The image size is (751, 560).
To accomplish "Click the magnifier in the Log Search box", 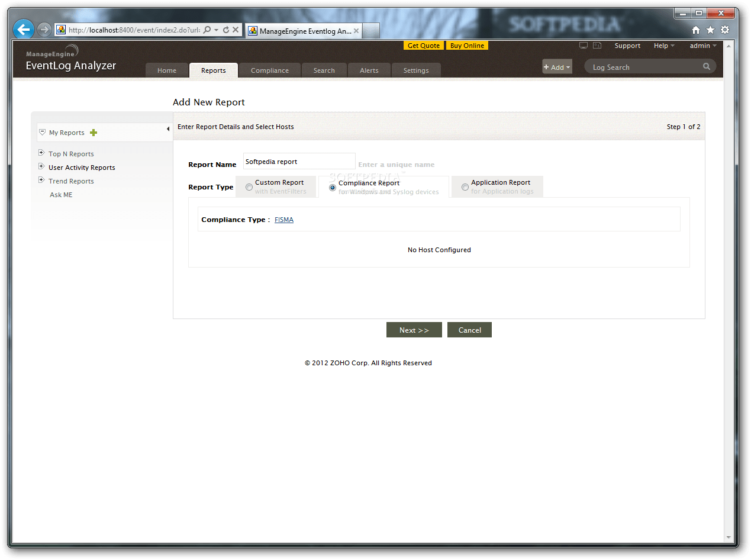I will 707,67.
